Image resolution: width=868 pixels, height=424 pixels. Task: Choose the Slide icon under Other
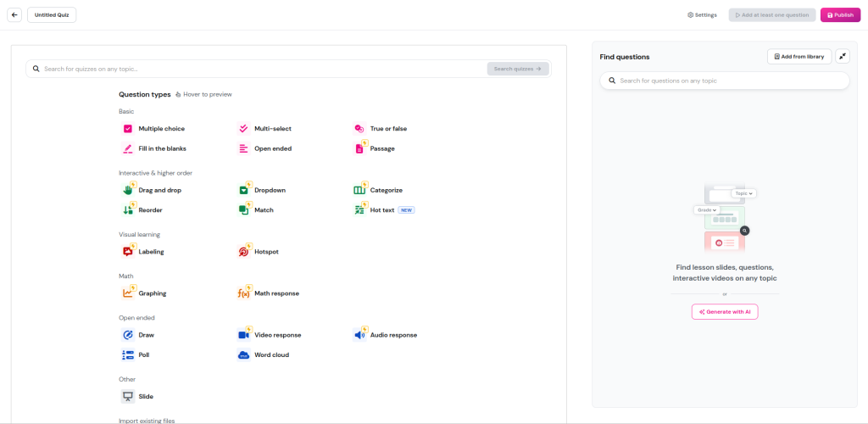pyautogui.click(x=127, y=397)
